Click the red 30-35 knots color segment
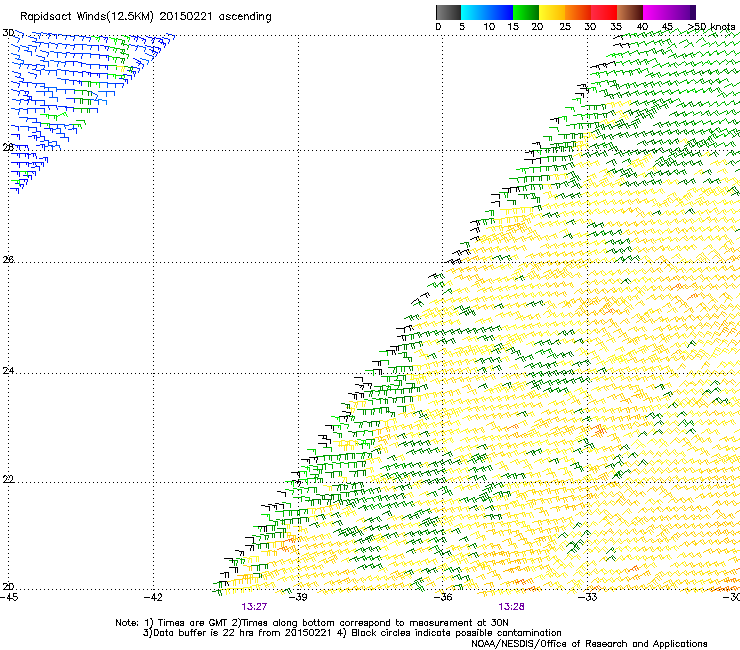 coord(604,12)
